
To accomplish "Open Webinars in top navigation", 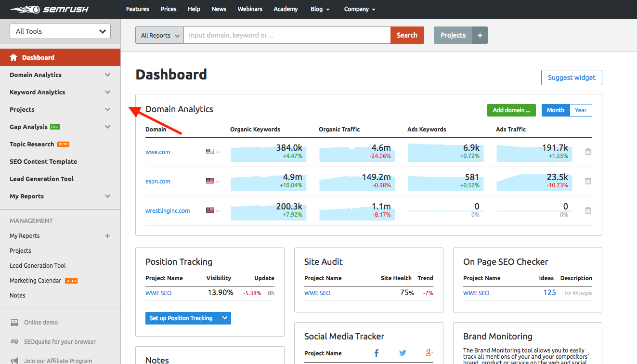I will coord(250,9).
